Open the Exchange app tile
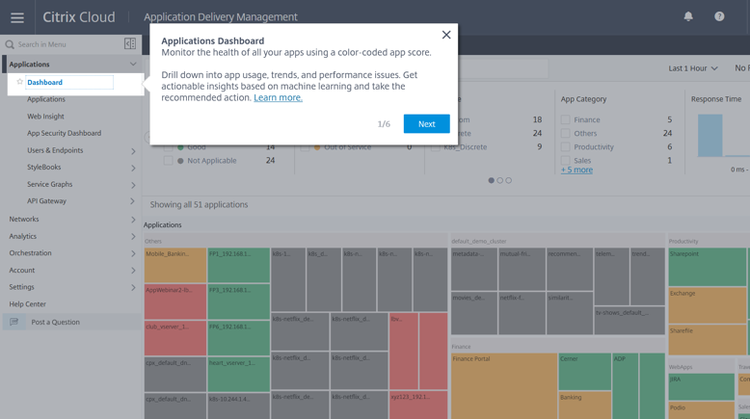Viewport: 750px width, 419px height. (707, 305)
